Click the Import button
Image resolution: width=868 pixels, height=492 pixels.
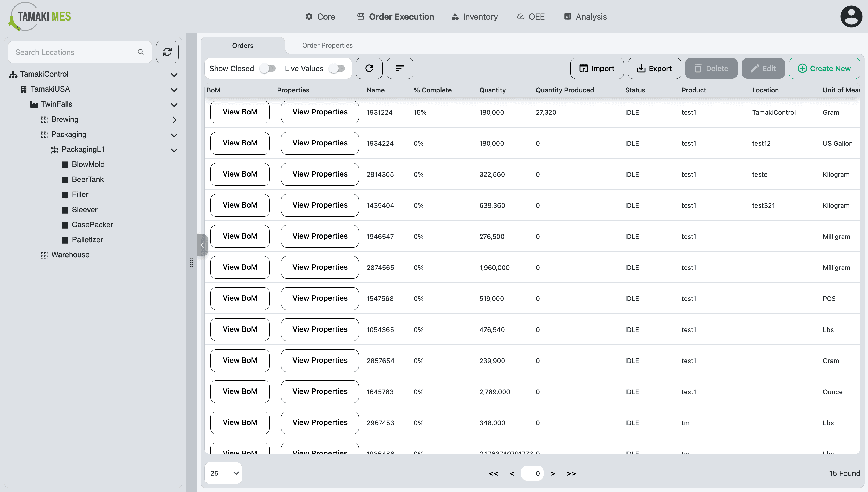[597, 68]
